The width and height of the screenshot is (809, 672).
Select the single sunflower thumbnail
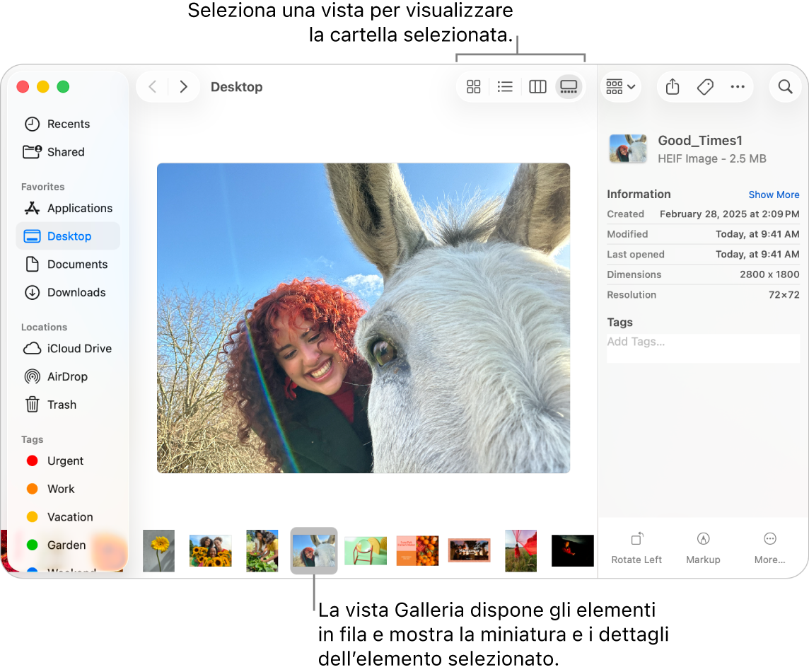click(158, 550)
